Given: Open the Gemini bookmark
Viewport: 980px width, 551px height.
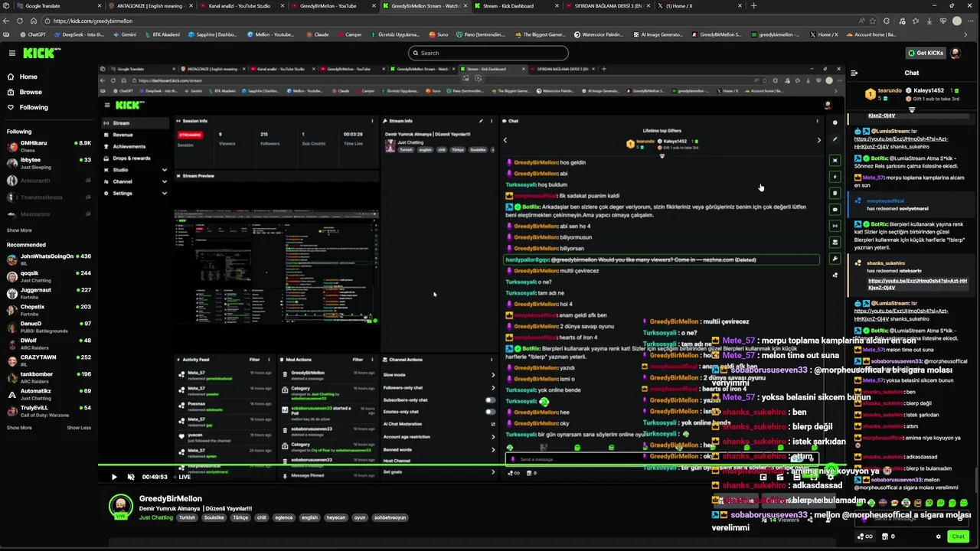Looking at the screenshot, I should click(124, 34).
